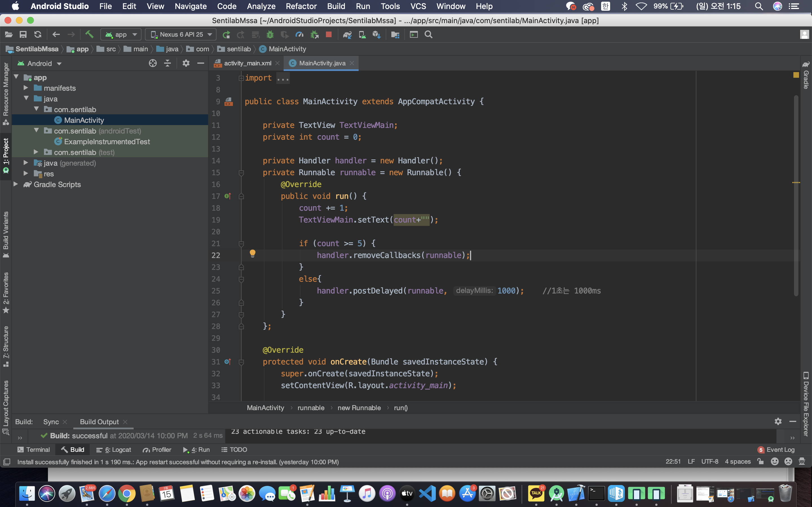Click the collapsed import fold region

point(283,78)
